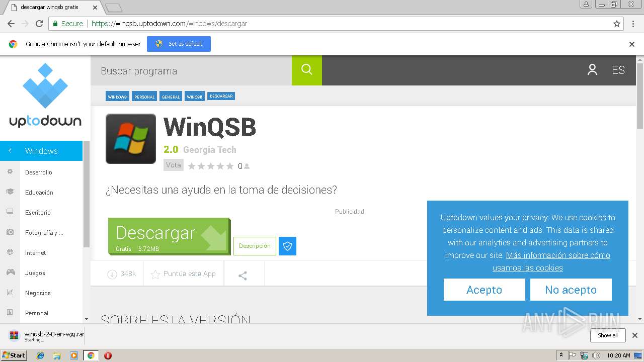
Task: Click the browser back arrow
Action: click(x=11, y=24)
